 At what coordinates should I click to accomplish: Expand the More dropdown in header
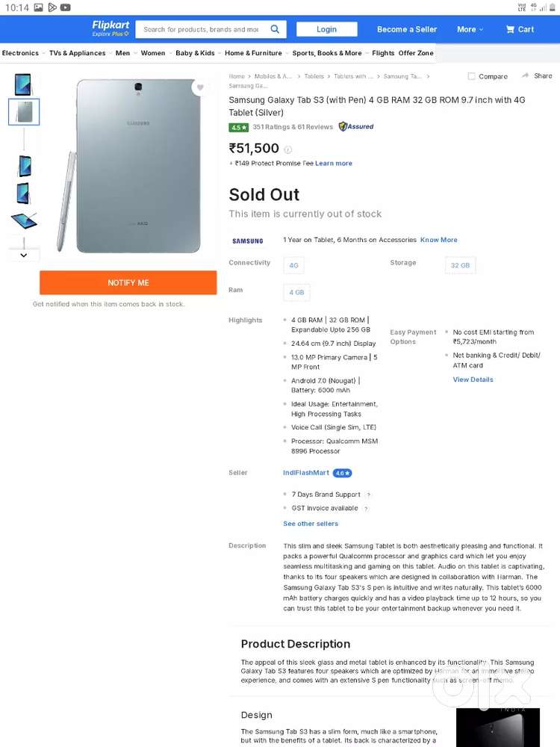pyautogui.click(x=470, y=29)
